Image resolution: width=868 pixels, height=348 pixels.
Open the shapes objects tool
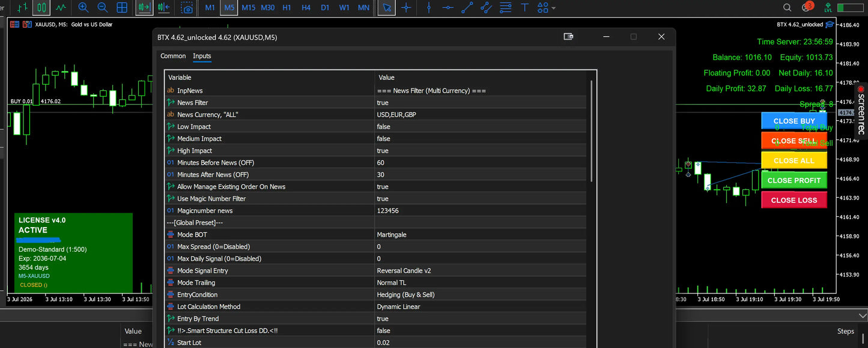tap(543, 8)
